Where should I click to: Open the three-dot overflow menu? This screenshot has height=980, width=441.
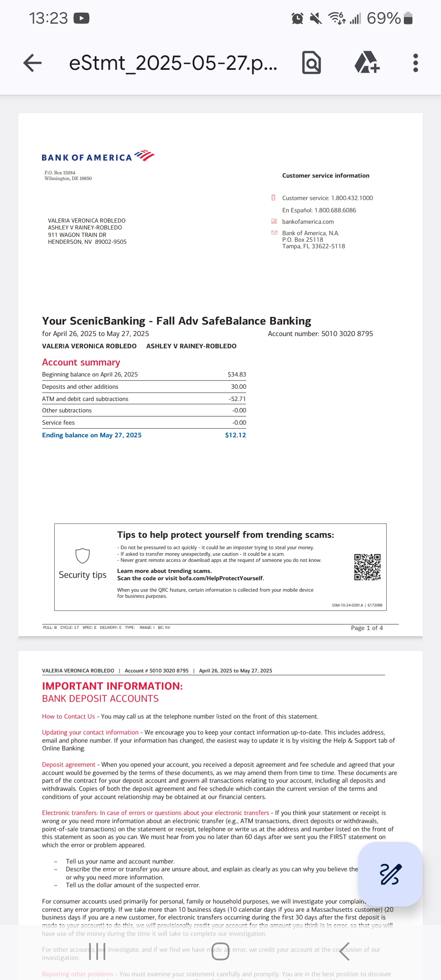click(415, 63)
